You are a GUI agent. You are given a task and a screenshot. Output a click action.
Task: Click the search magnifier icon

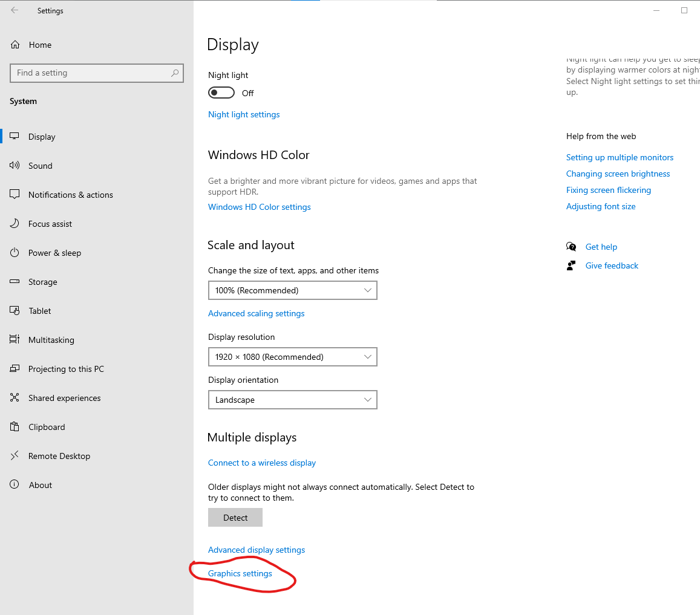pos(175,73)
